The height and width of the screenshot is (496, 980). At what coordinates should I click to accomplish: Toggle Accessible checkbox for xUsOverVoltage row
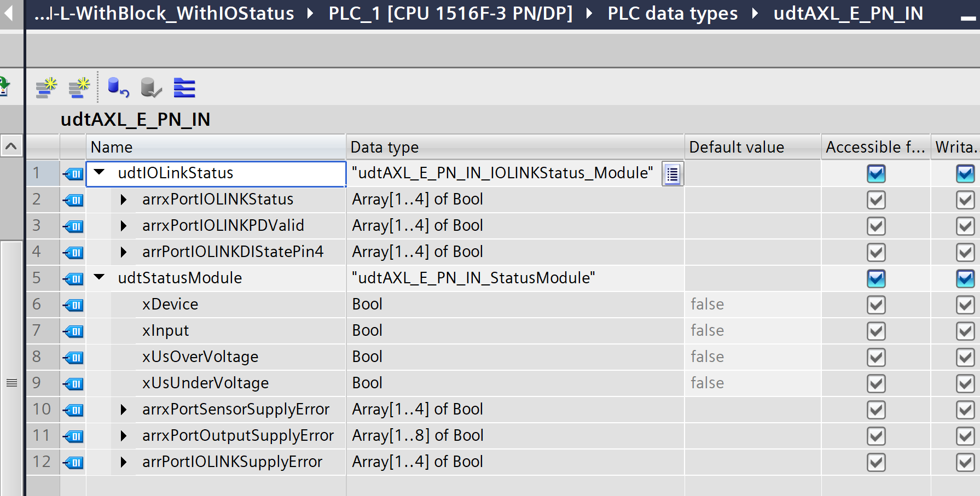[876, 357]
